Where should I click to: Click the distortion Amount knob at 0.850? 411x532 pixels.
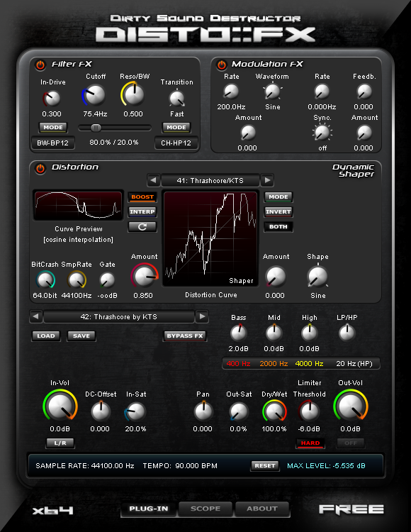tap(145, 275)
